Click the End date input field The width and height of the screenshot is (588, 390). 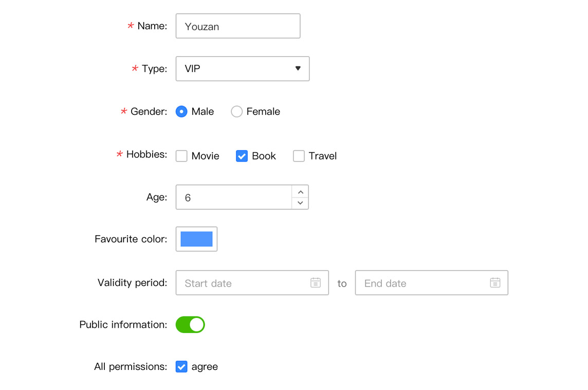[432, 282]
